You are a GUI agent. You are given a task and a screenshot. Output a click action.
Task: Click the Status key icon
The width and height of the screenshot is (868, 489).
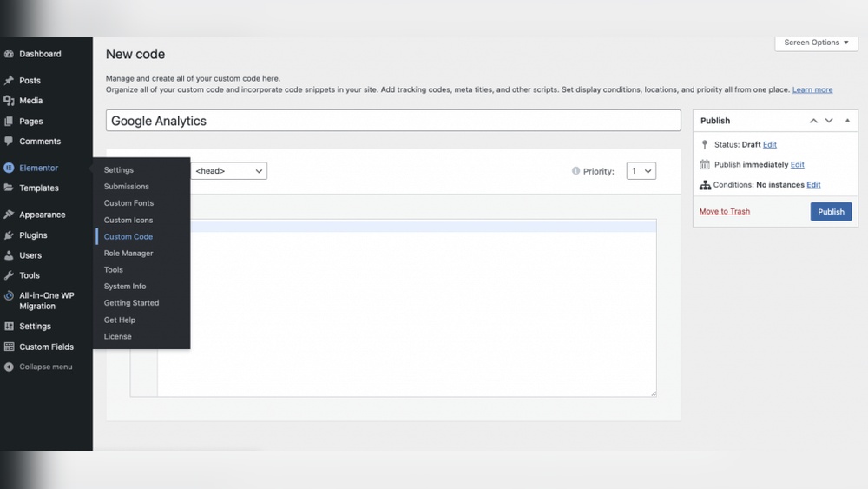click(705, 144)
